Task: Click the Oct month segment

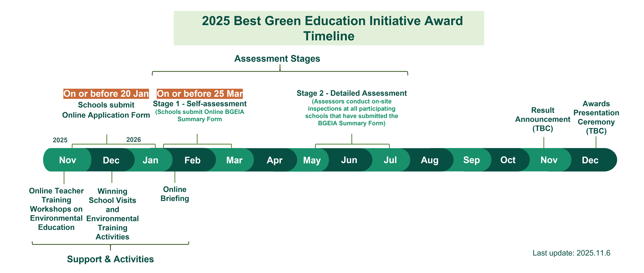Action: [x=508, y=160]
